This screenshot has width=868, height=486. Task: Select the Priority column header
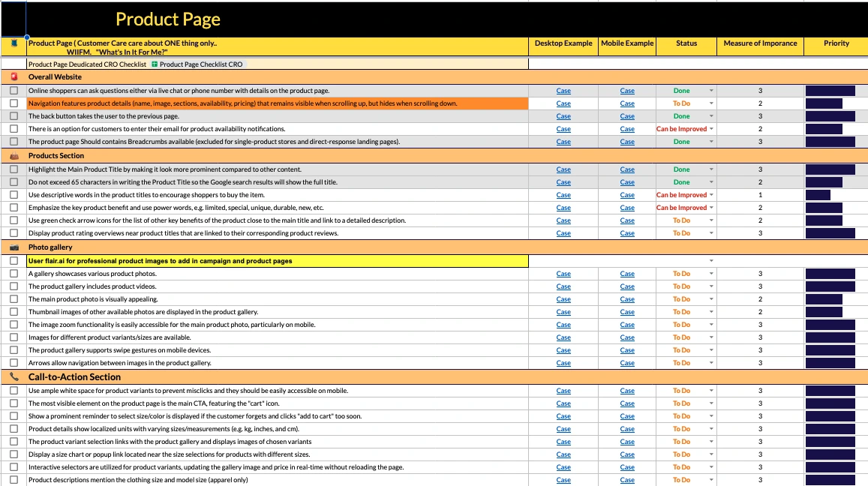(836, 43)
